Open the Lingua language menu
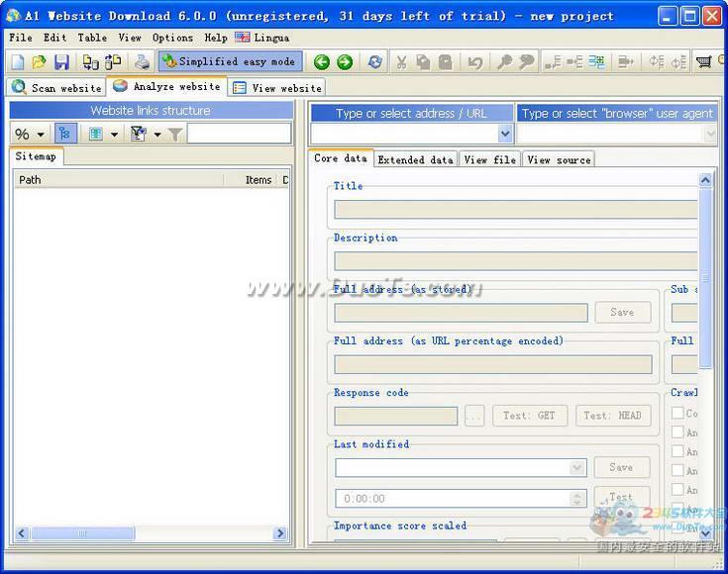Screen dimensions: 728x574 pyautogui.click(x=262, y=38)
